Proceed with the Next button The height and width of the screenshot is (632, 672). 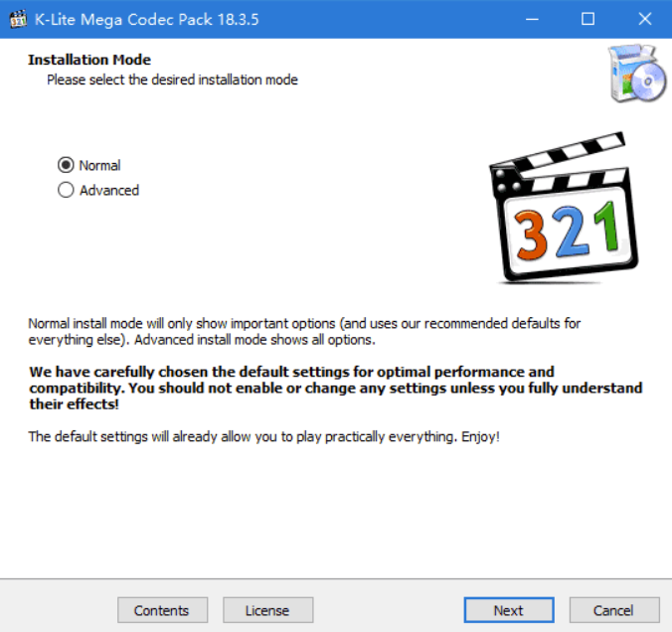pyautogui.click(x=509, y=610)
